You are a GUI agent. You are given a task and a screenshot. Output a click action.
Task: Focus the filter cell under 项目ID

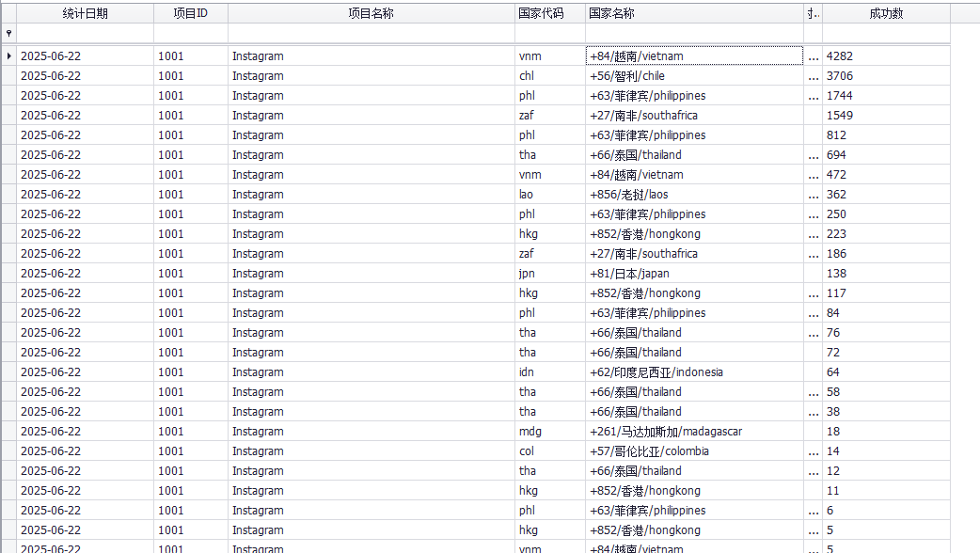click(x=191, y=33)
